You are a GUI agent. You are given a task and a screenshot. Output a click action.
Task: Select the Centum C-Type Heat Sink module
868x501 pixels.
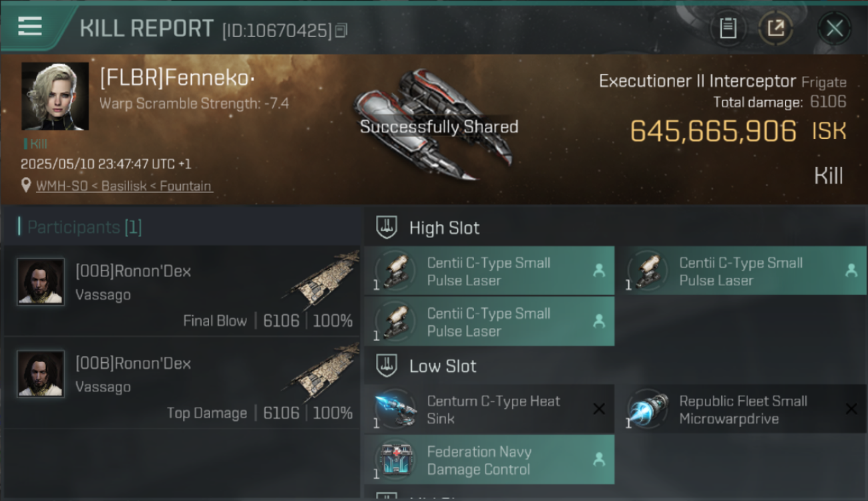tap(489, 409)
